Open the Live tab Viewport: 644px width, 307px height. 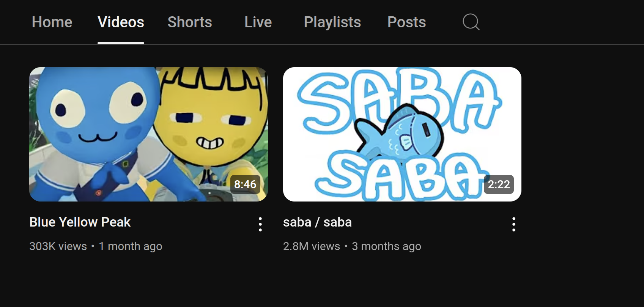click(x=258, y=22)
